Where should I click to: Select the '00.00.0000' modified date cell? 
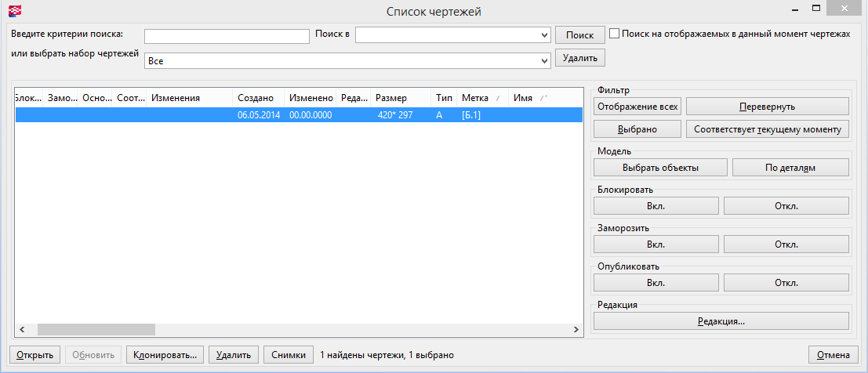(311, 115)
